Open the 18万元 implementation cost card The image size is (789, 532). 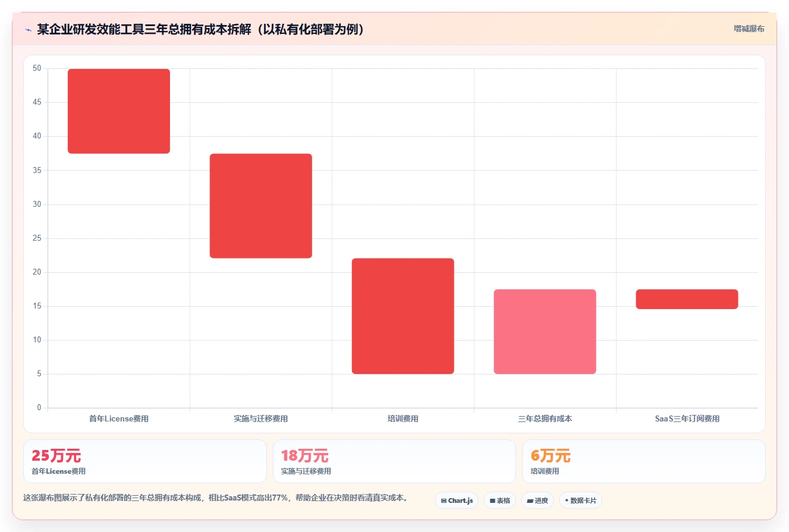click(394, 461)
